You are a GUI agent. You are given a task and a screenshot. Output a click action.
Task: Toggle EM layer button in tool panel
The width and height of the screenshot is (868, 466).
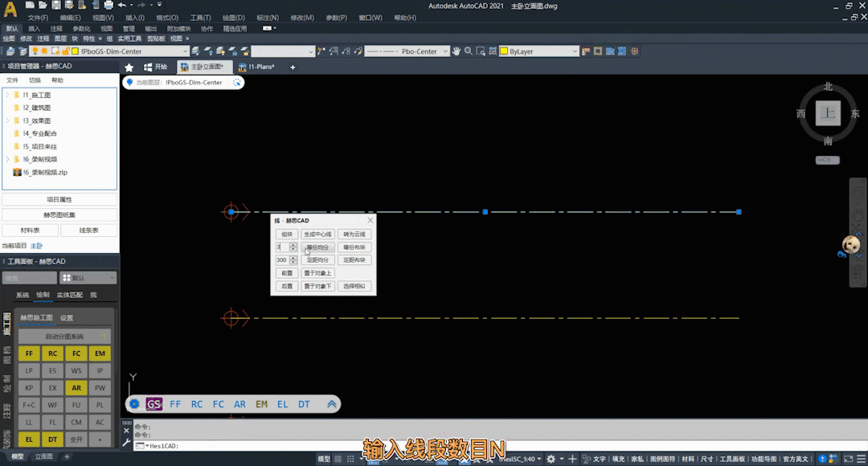pyautogui.click(x=100, y=354)
